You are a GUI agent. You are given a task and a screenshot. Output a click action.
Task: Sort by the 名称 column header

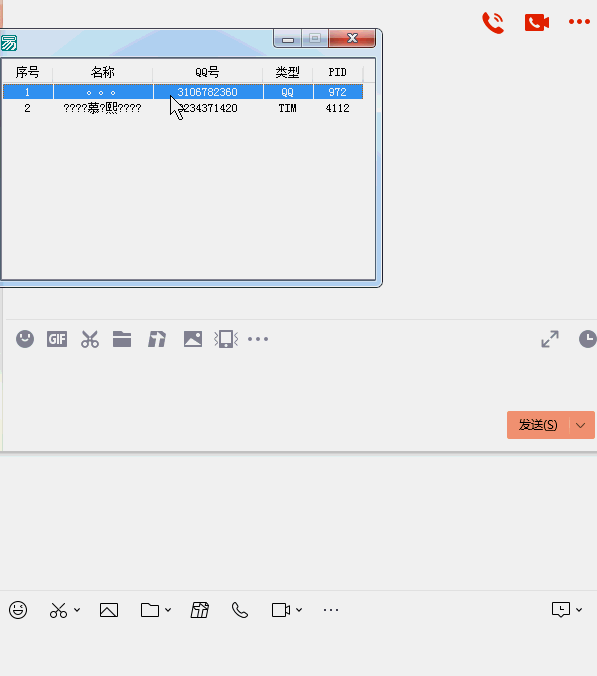(x=103, y=72)
